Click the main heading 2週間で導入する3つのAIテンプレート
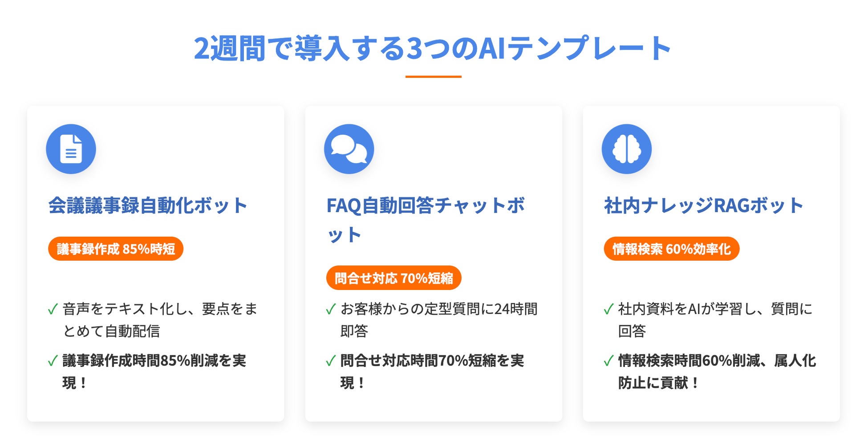This screenshot has height=447, width=868. coord(433,48)
